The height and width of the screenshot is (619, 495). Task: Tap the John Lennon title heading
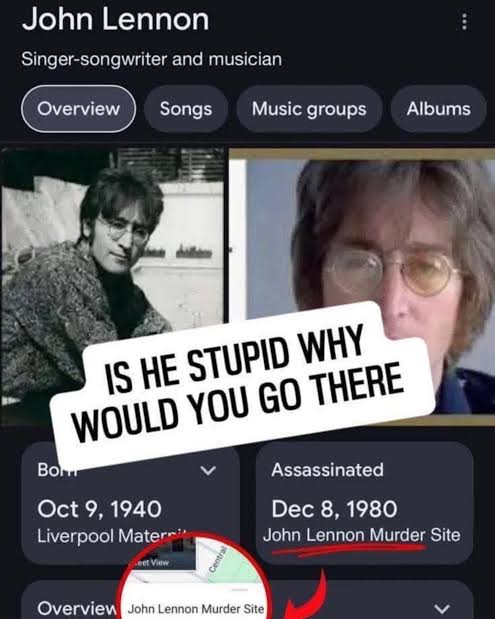click(x=115, y=19)
